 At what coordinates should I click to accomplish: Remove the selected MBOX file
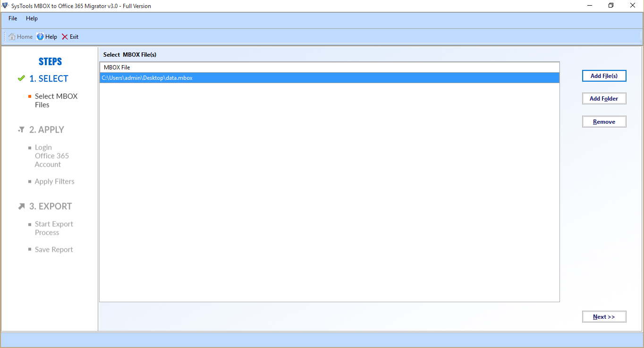tap(604, 122)
